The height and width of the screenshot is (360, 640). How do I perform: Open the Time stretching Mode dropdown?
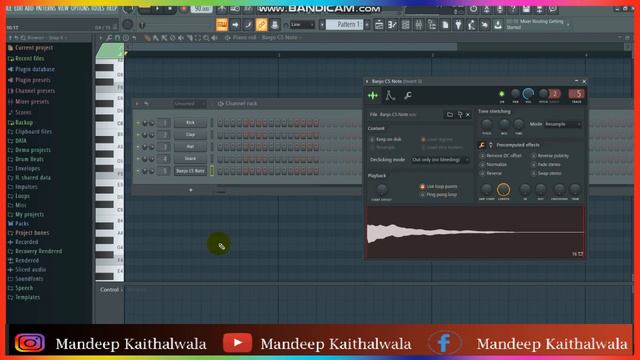point(562,124)
